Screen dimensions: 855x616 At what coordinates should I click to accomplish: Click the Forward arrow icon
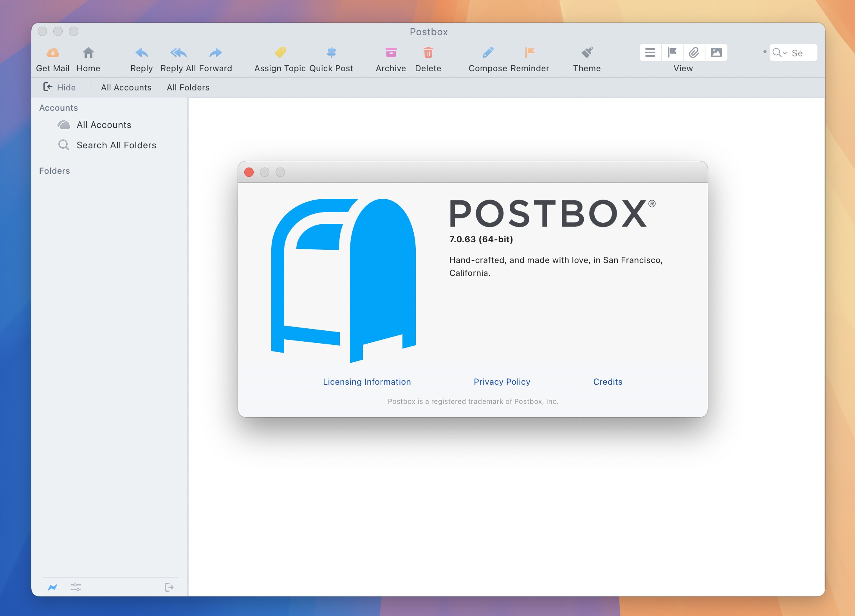pyautogui.click(x=215, y=52)
